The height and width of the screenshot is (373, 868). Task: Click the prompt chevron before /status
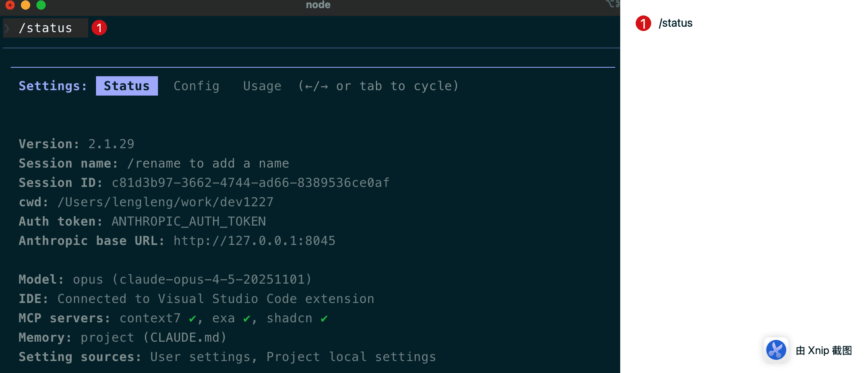pyautogui.click(x=7, y=28)
